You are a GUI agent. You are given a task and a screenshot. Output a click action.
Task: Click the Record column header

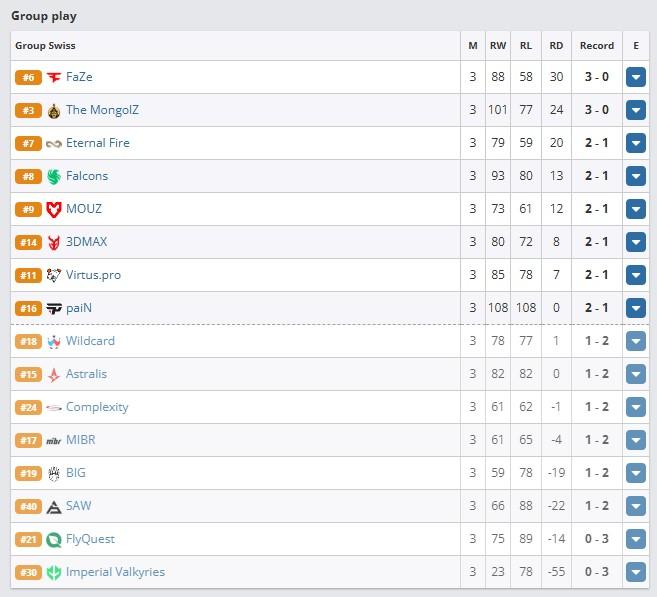pos(597,46)
